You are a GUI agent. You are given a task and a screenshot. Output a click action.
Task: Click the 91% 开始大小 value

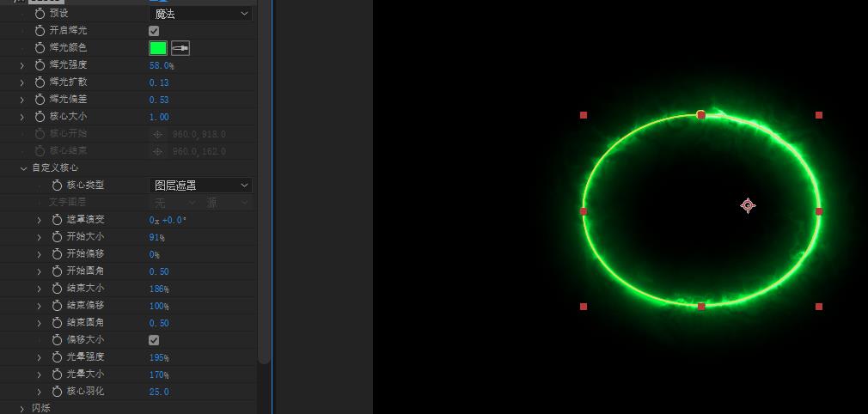156,237
